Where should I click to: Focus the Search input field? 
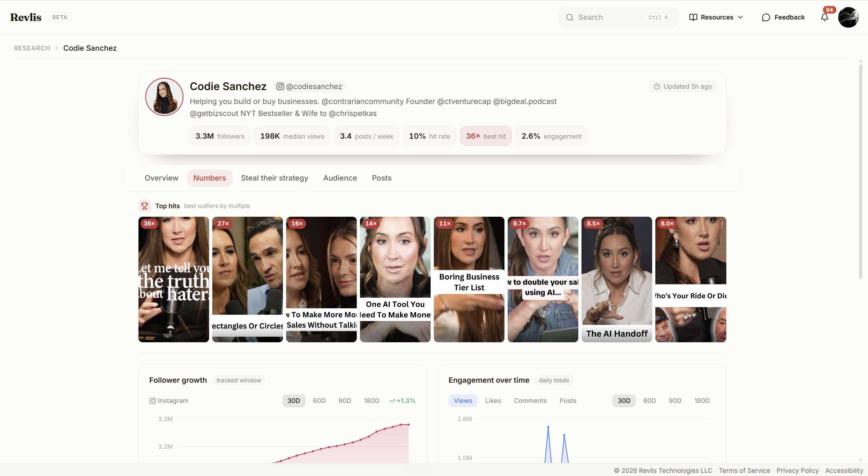pos(618,17)
